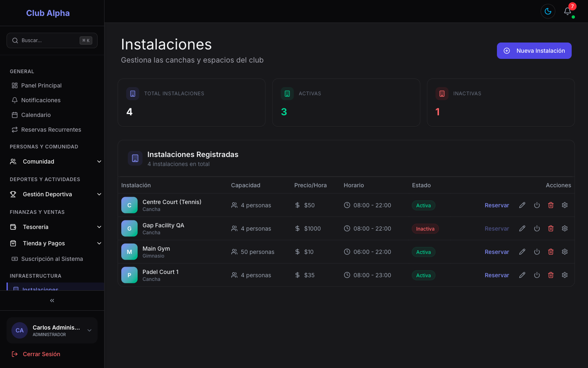Click the Activas card icon
This screenshot has height=368, width=588.
287,94
